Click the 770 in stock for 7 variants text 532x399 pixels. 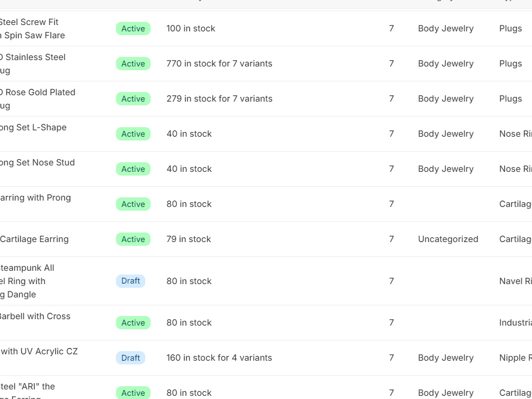pos(219,63)
